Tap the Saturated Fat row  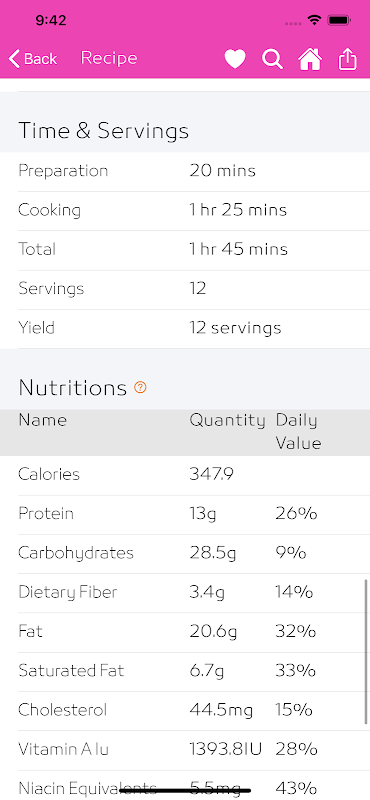[x=194, y=671]
